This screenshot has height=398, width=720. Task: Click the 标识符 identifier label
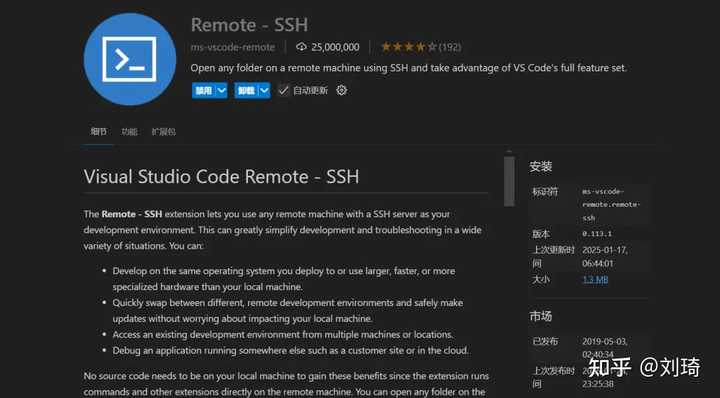tap(545, 192)
